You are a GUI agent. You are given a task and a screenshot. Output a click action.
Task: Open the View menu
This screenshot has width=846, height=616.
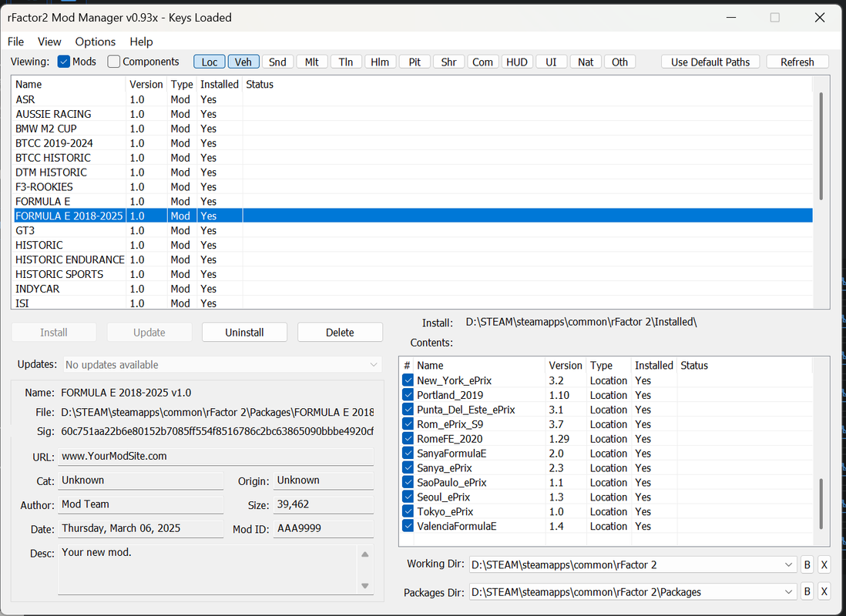[49, 42]
